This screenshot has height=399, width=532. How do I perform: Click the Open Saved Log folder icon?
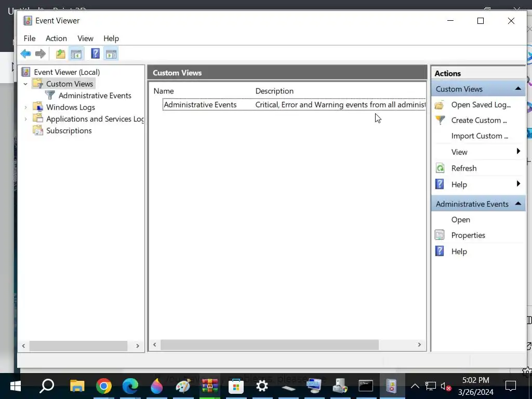[440, 105]
